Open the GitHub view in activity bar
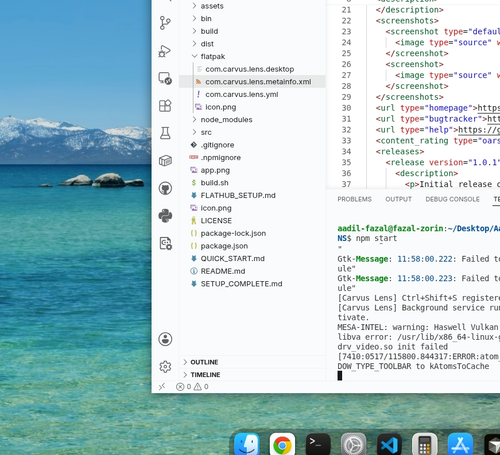Image resolution: width=500 pixels, height=455 pixels. pos(165,188)
